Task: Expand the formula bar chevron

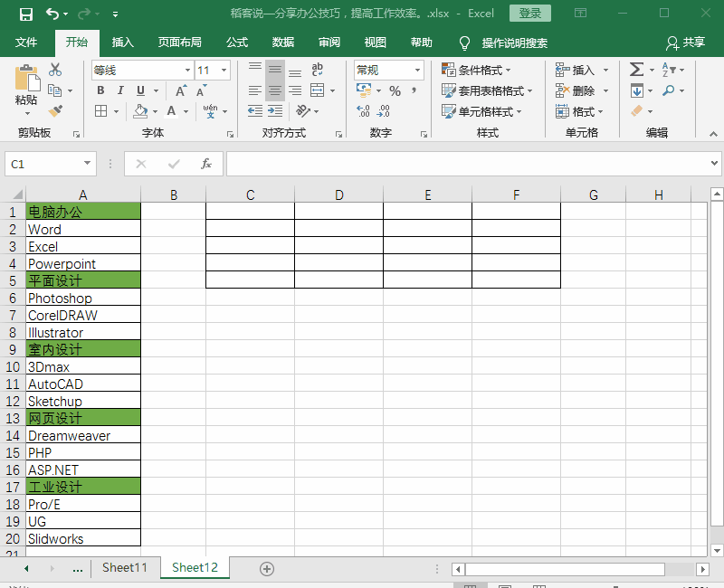Action: [x=714, y=164]
